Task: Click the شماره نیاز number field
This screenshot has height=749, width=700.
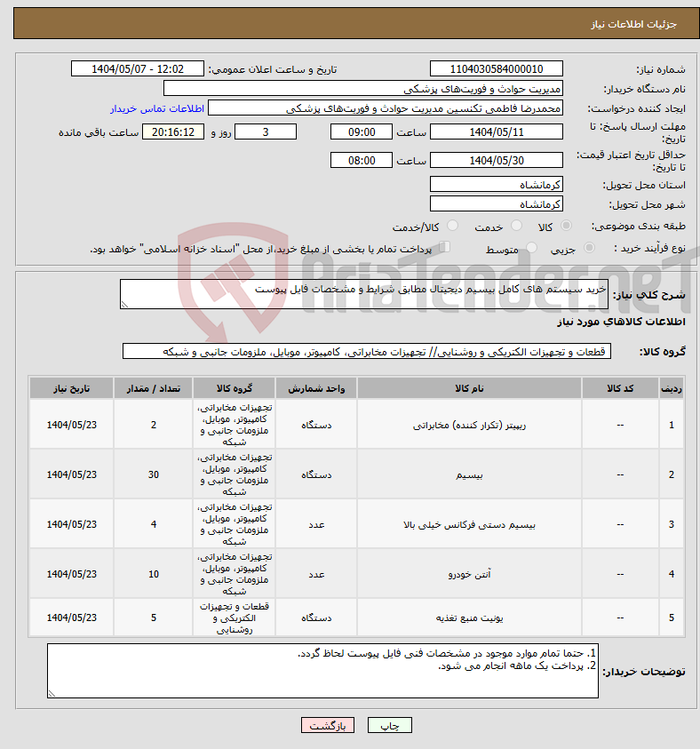Action: (496, 68)
